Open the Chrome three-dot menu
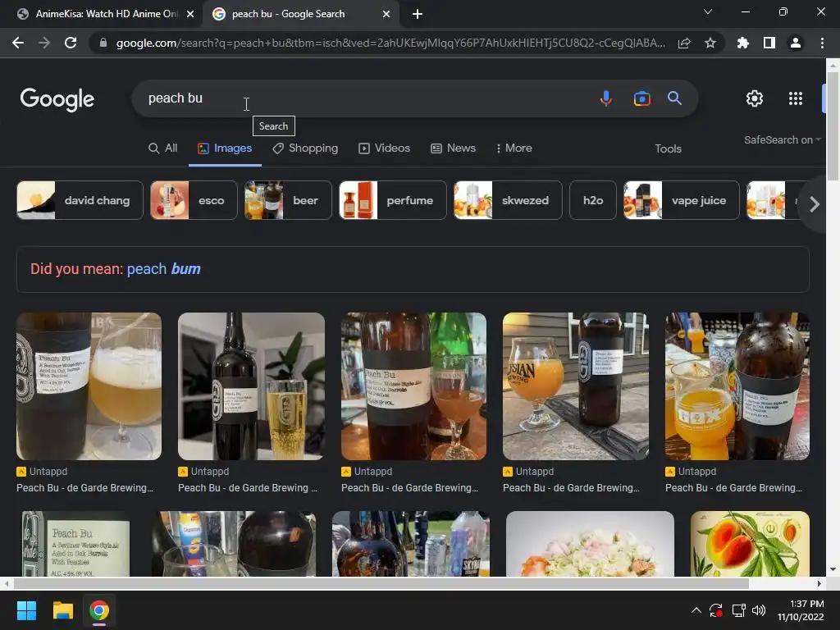The image size is (840, 630). [x=822, y=43]
